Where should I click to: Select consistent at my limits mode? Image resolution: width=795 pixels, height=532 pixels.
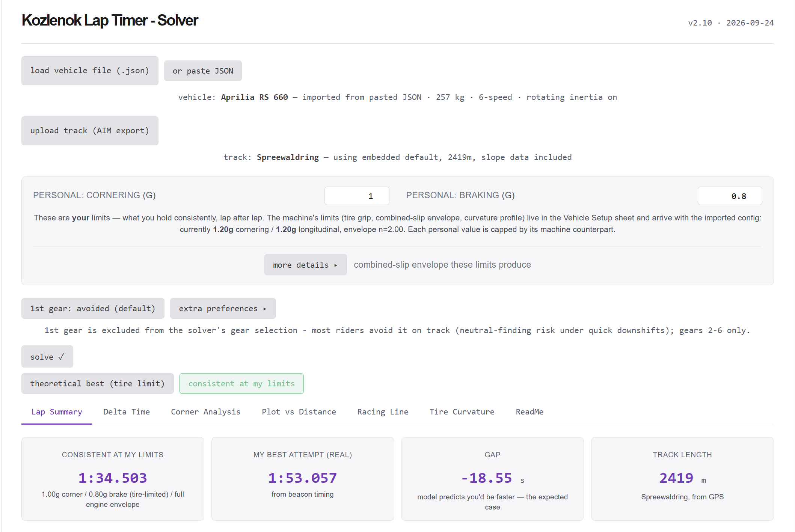241,383
